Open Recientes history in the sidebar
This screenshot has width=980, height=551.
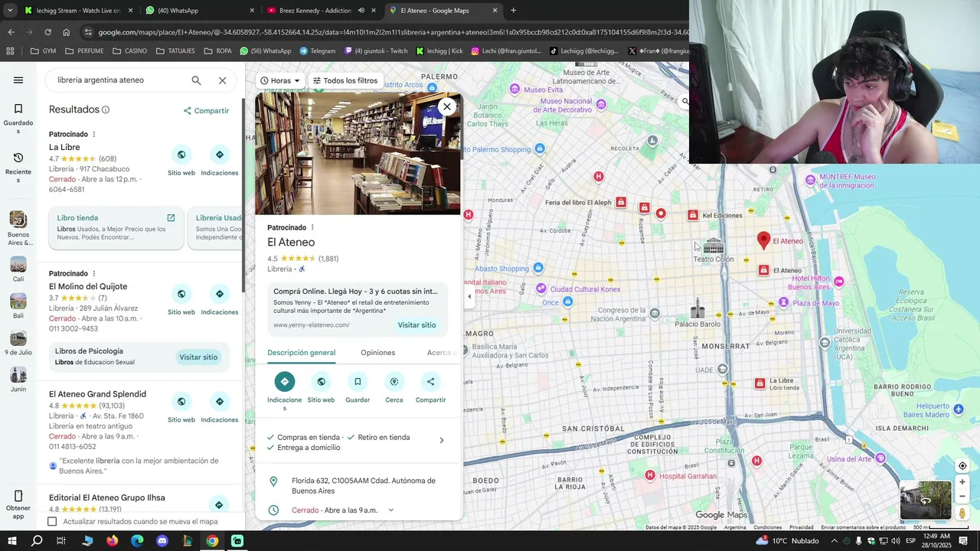(18, 158)
